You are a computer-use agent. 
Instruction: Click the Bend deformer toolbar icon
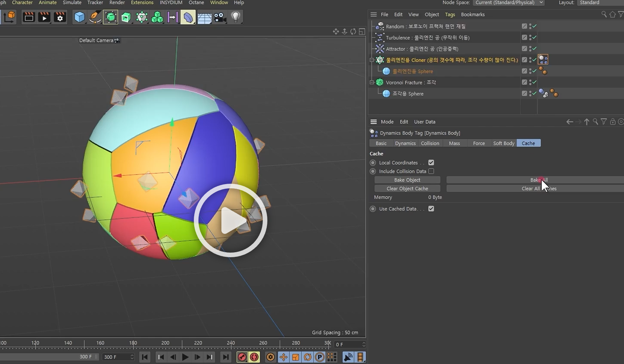(188, 17)
